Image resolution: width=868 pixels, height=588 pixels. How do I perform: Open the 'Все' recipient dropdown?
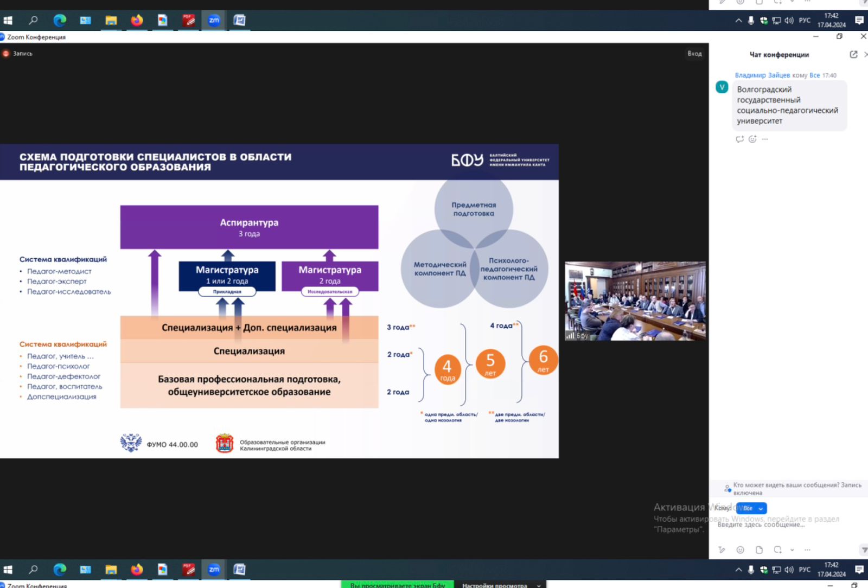pyautogui.click(x=751, y=508)
